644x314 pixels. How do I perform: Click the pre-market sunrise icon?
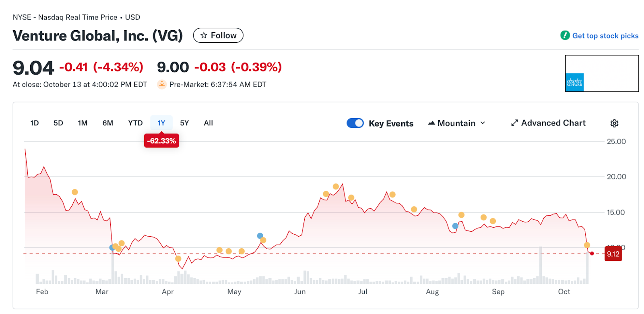coord(162,84)
